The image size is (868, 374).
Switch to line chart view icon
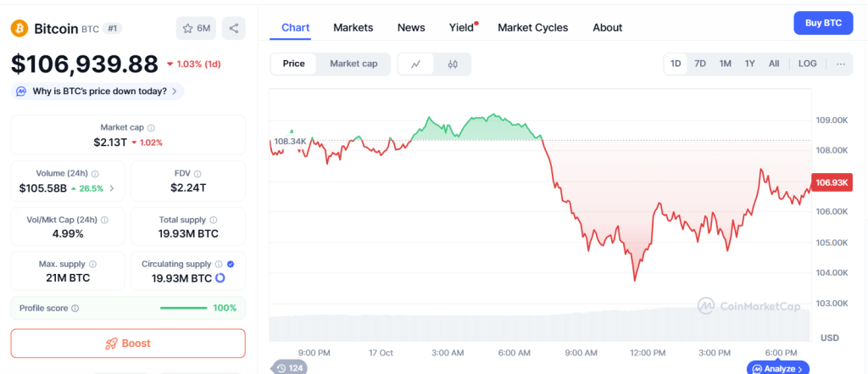pos(416,64)
